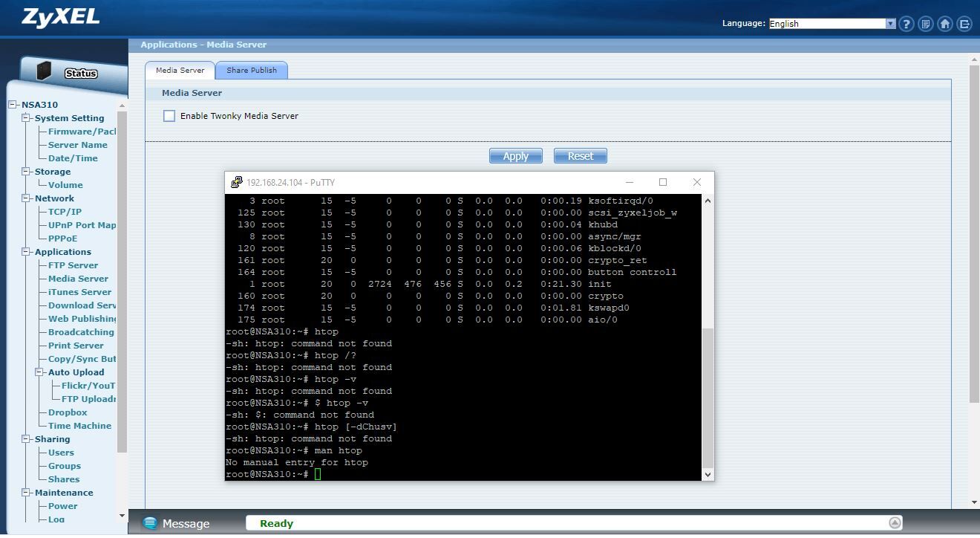Click the Status label in the sidebar header

pos(81,74)
